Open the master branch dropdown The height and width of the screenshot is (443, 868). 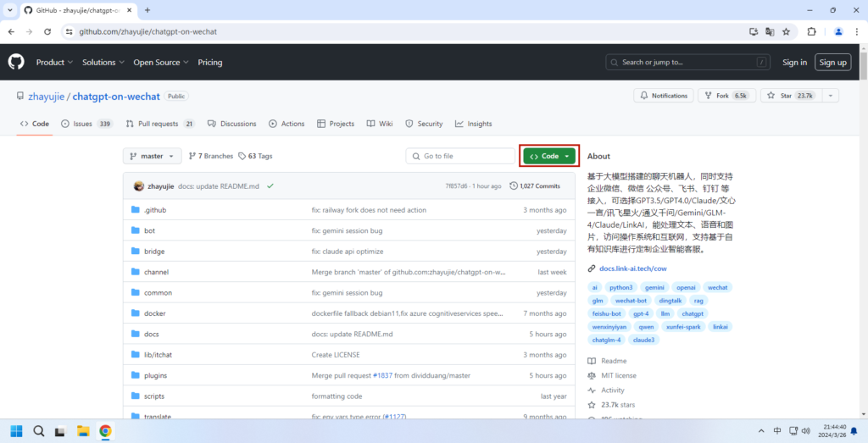tap(153, 156)
